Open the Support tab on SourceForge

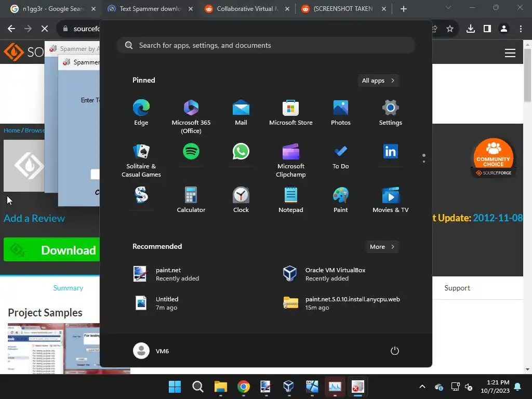click(x=457, y=288)
